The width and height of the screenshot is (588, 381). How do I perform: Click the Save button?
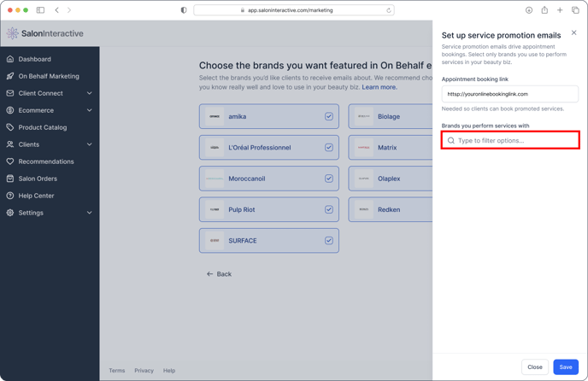pos(566,366)
